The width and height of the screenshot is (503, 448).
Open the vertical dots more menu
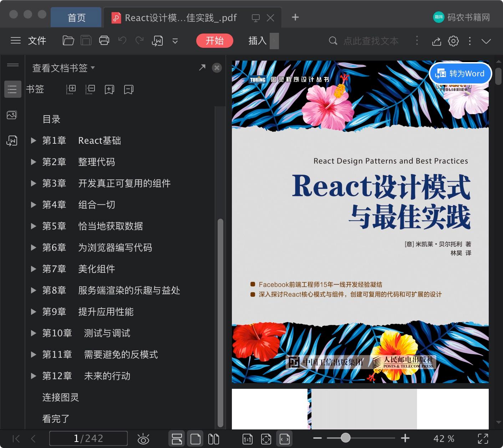(x=470, y=41)
